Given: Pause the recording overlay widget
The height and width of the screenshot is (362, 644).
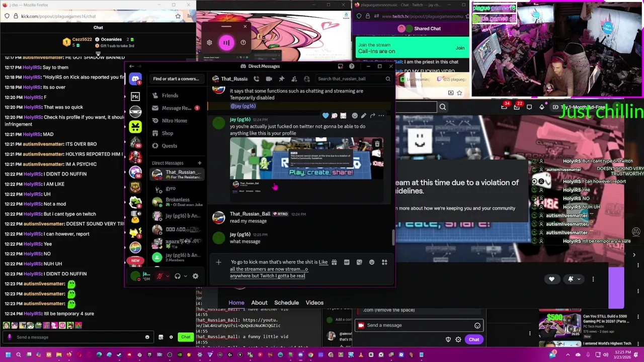Looking at the screenshot, I should (x=226, y=43).
